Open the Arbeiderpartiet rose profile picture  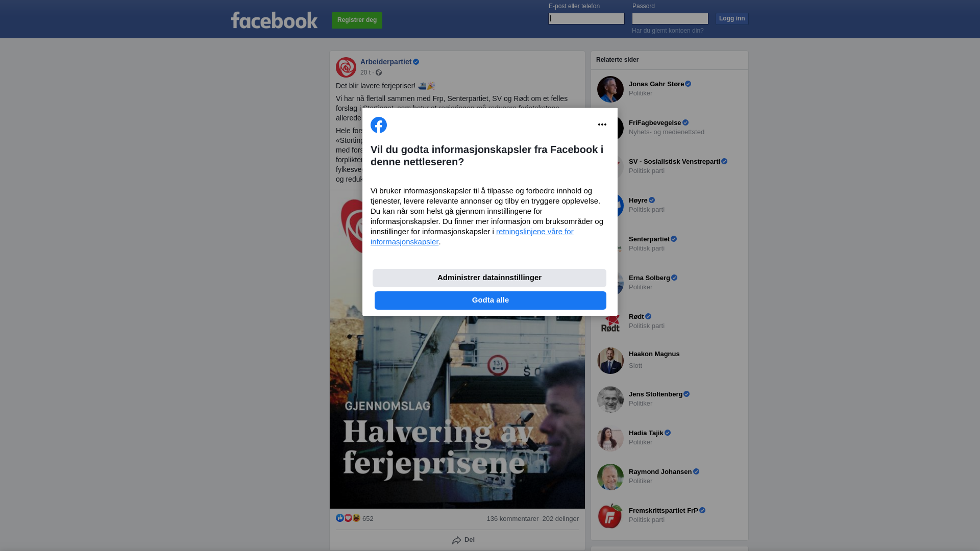coord(346,67)
